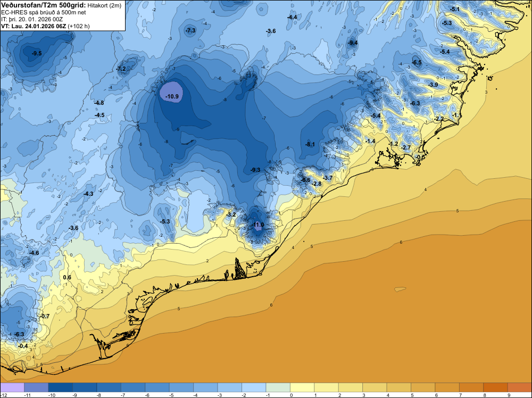Screen dimensions: 532x398
Task: Select the legend swatch labeled 2
Action: (x=351, y=387)
